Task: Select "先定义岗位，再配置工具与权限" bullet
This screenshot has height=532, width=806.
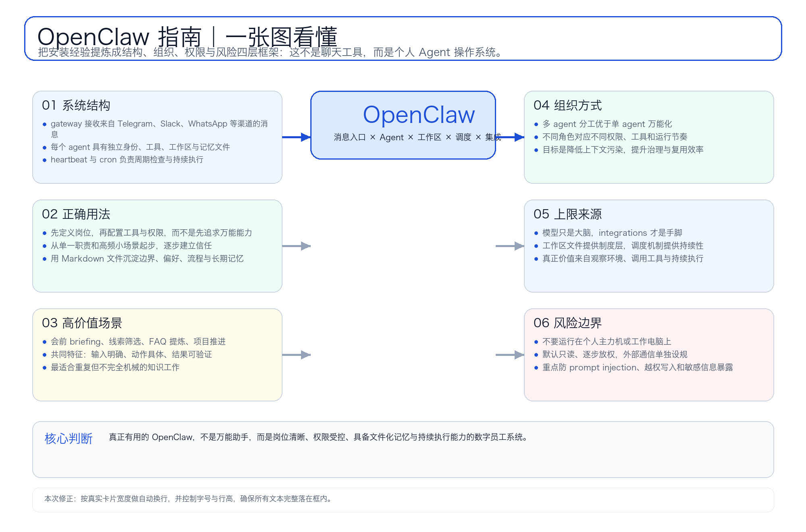Action: coord(152,233)
